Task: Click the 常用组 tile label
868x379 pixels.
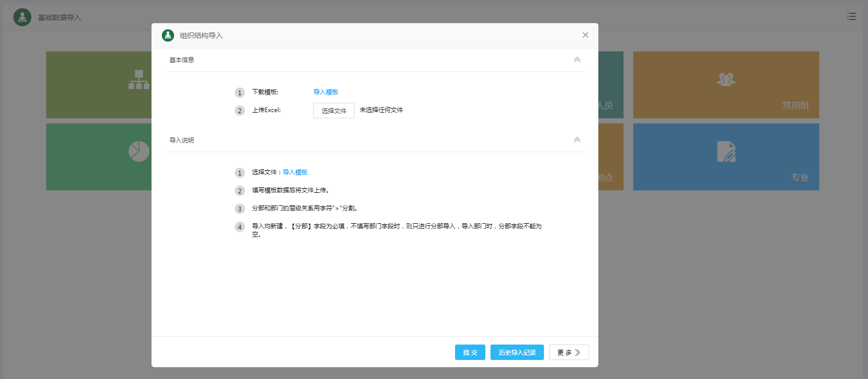Action: pyautogui.click(x=795, y=105)
